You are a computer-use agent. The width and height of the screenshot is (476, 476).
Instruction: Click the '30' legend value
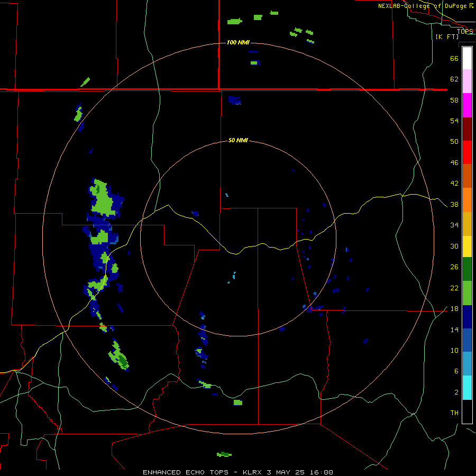pos(454,246)
